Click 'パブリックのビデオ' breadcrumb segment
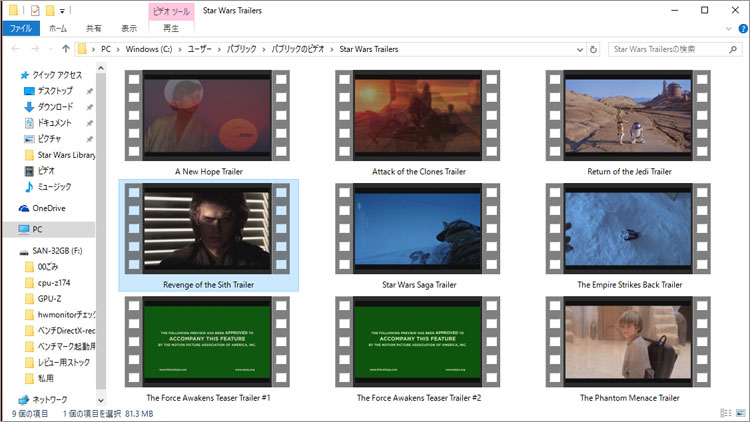 (x=298, y=48)
